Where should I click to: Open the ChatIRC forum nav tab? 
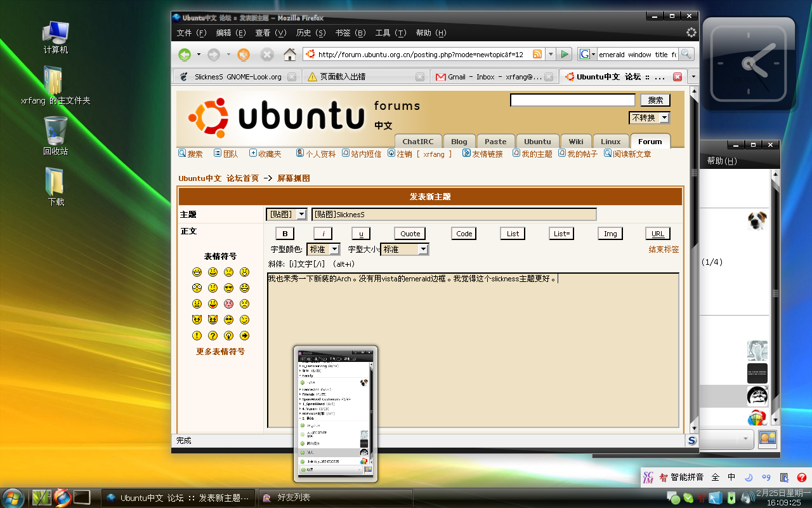(417, 142)
